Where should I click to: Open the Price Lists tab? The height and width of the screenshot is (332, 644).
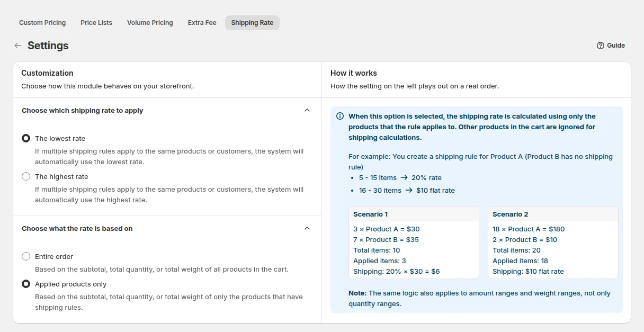(96, 23)
